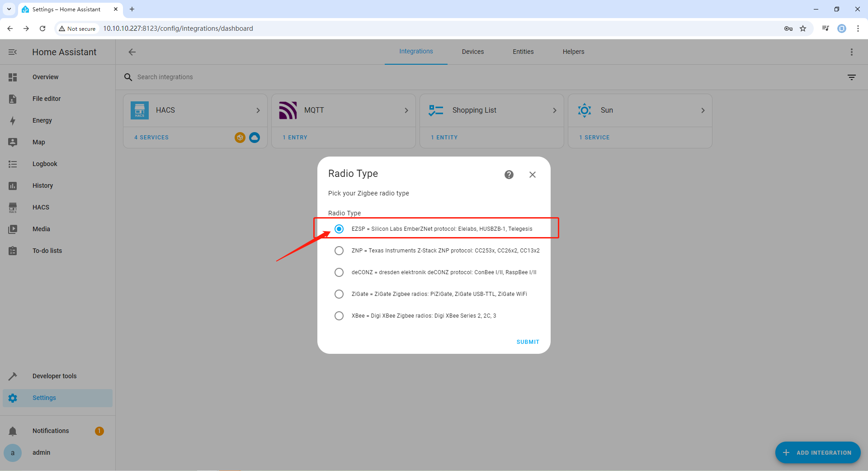Image resolution: width=868 pixels, height=471 pixels.
Task: Open the Energy lightning icon in sidebar
Action: pos(13,120)
